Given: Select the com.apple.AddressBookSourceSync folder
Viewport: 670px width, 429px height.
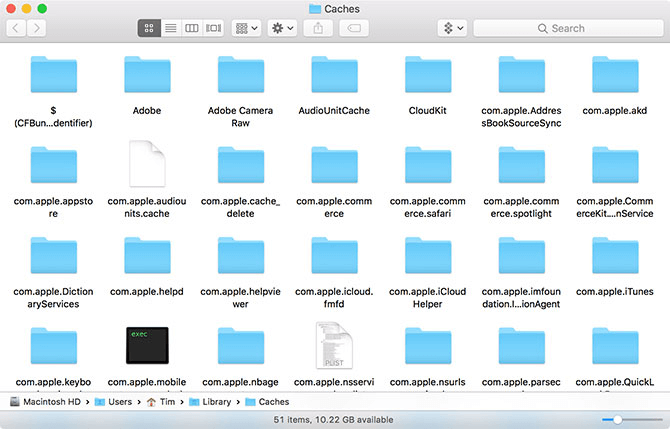Looking at the screenshot, I should (x=521, y=74).
